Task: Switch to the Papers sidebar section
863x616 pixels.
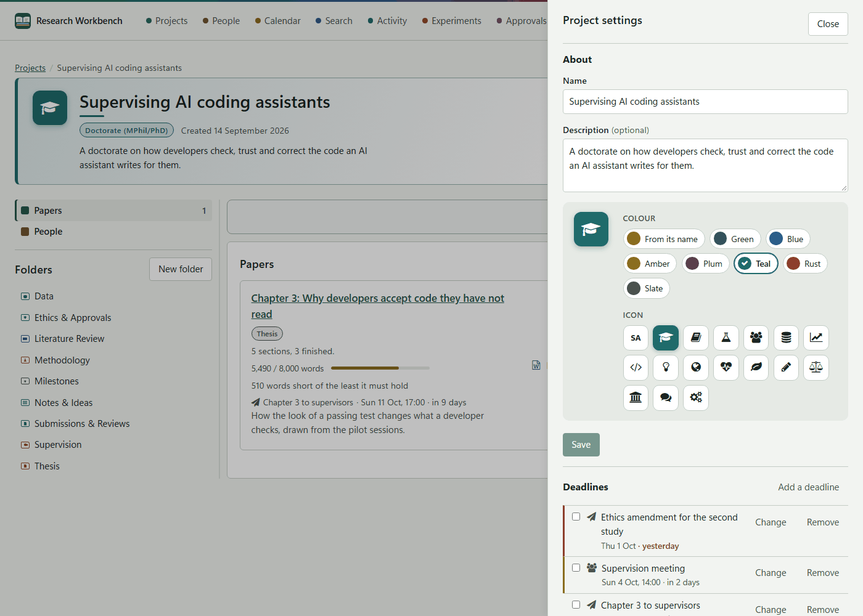Action: coord(113,211)
